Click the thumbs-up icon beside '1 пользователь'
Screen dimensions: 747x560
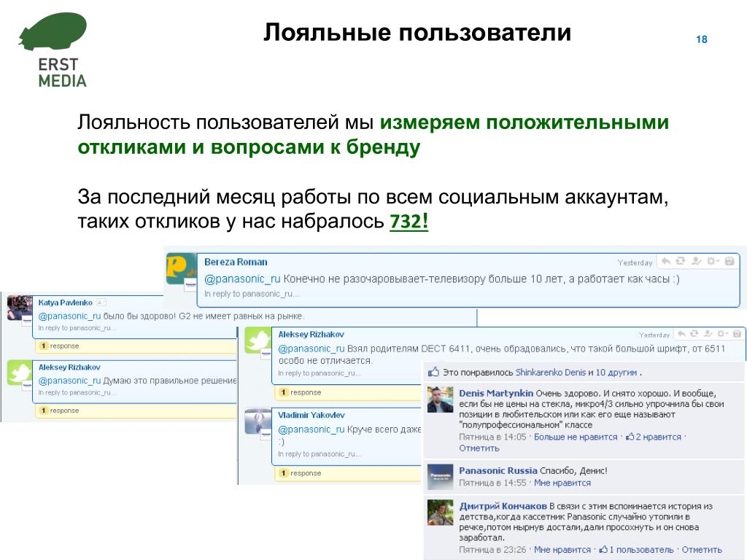click(603, 549)
